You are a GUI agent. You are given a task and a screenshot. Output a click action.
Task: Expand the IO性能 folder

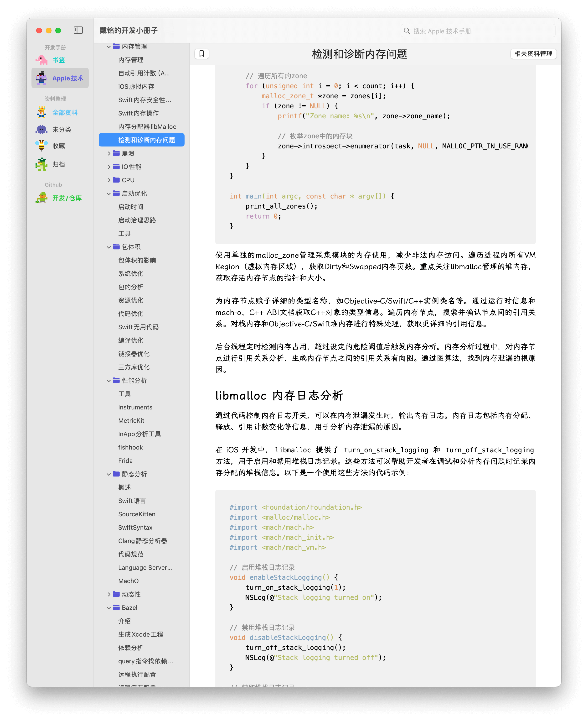pyautogui.click(x=109, y=167)
